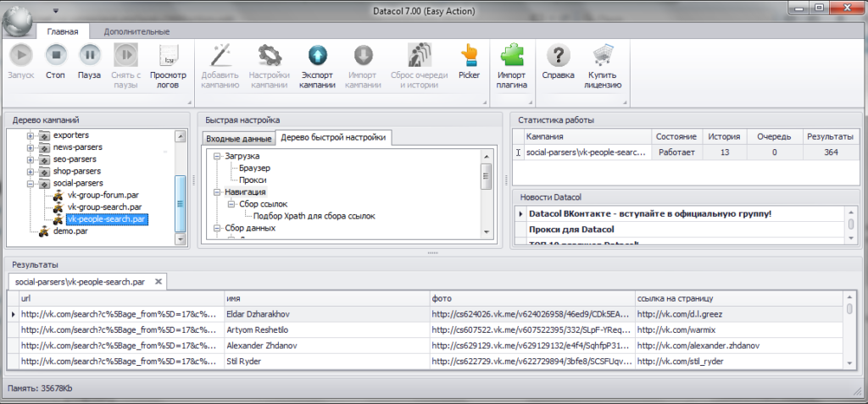Click the Память: 35678Kb status text

[x=41, y=388]
